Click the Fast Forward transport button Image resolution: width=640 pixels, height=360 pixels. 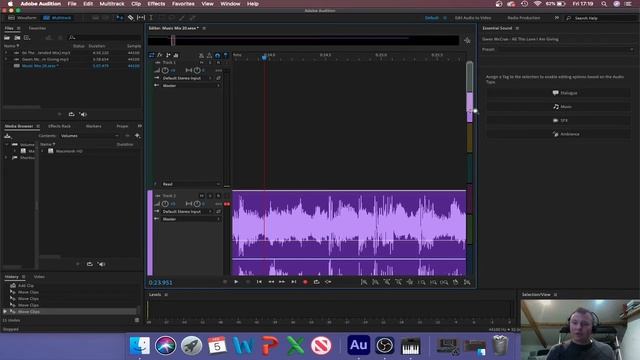click(282, 282)
